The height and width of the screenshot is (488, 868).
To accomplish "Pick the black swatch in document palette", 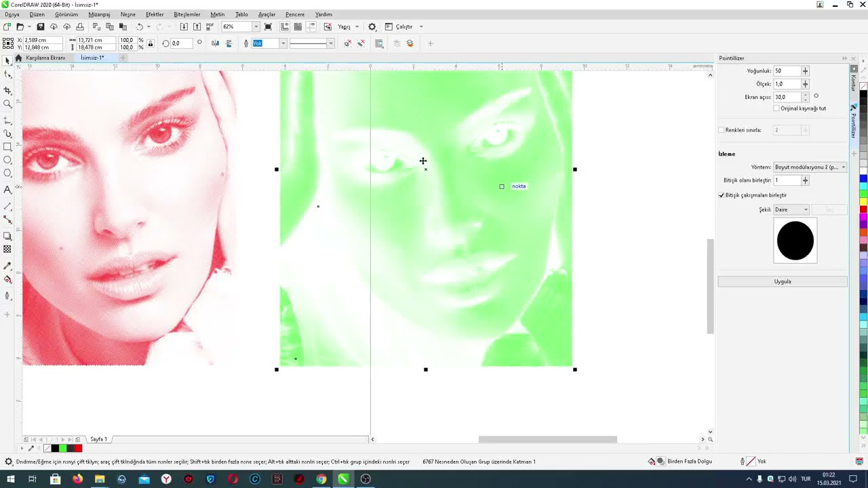I will [x=55, y=448].
